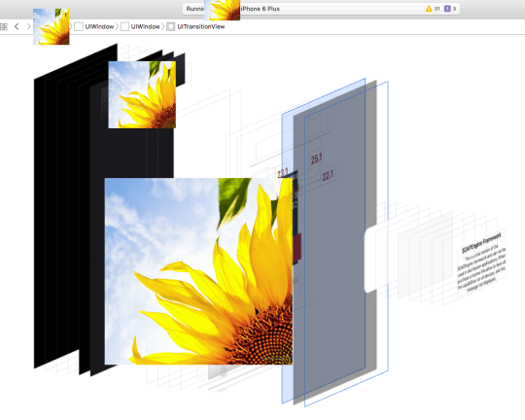Select the dark red view behind the sunflower
The width and height of the screenshot is (525, 420).
click(x=297, y=248)
